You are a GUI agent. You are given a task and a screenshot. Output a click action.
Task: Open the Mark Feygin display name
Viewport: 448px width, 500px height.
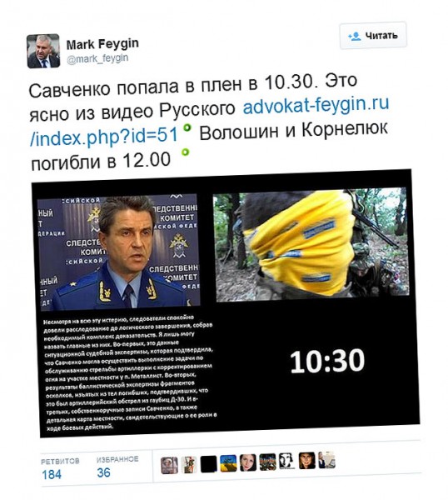(x=102, y=43)
